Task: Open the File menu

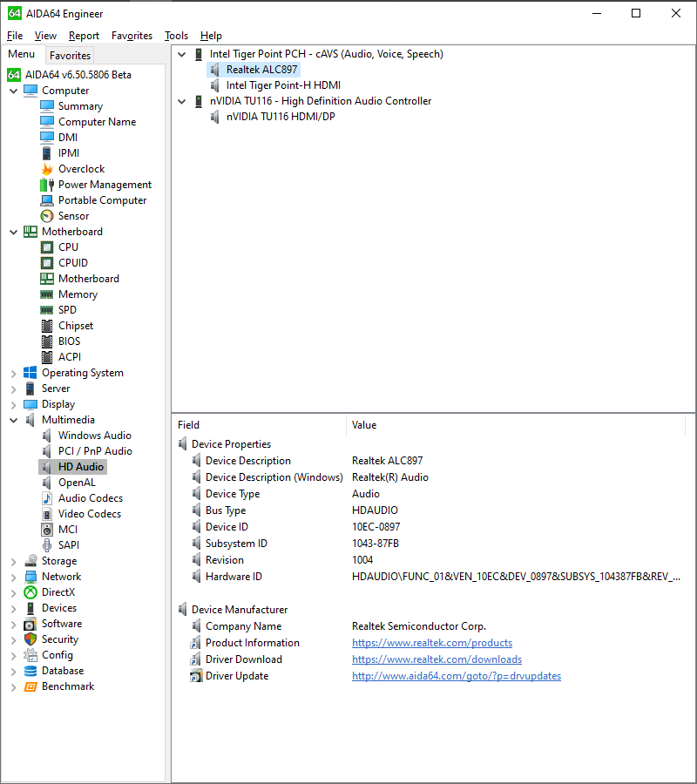Action: [15, 36]
